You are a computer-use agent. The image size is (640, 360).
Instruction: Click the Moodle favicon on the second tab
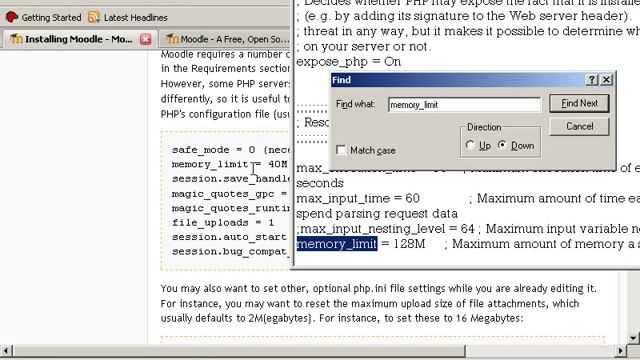[172, 39]
